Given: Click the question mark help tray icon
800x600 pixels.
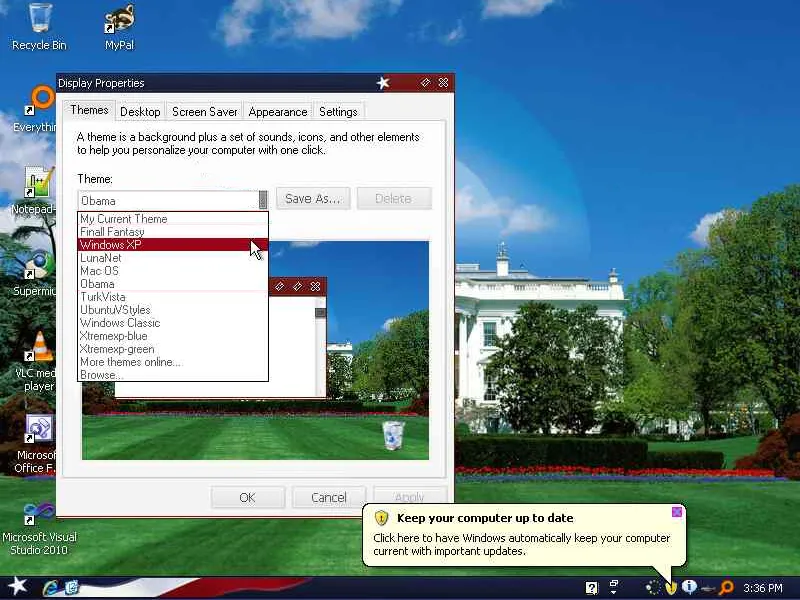Looking at the screenshot, I should click(591, 588).
